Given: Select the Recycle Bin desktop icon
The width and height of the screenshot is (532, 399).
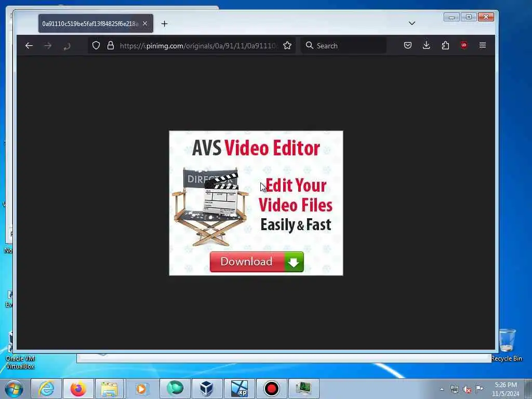Looking at the screenshot, I should [x=507, y=345].
